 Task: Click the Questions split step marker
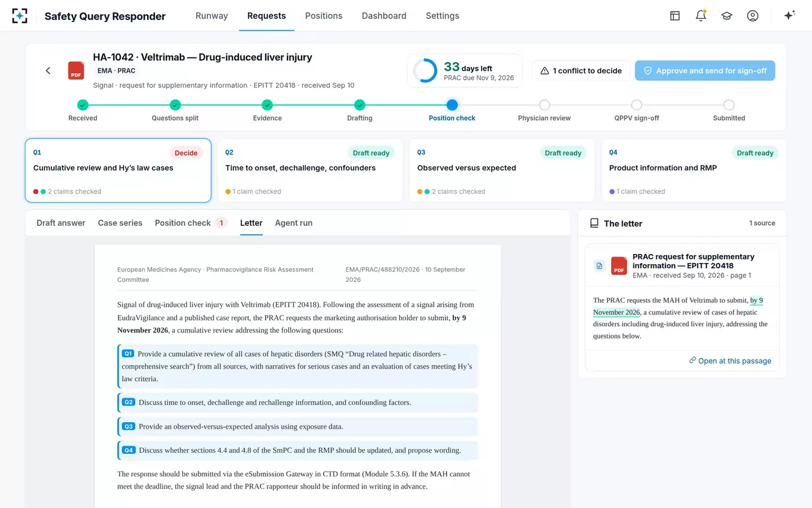tap(175, 105)
